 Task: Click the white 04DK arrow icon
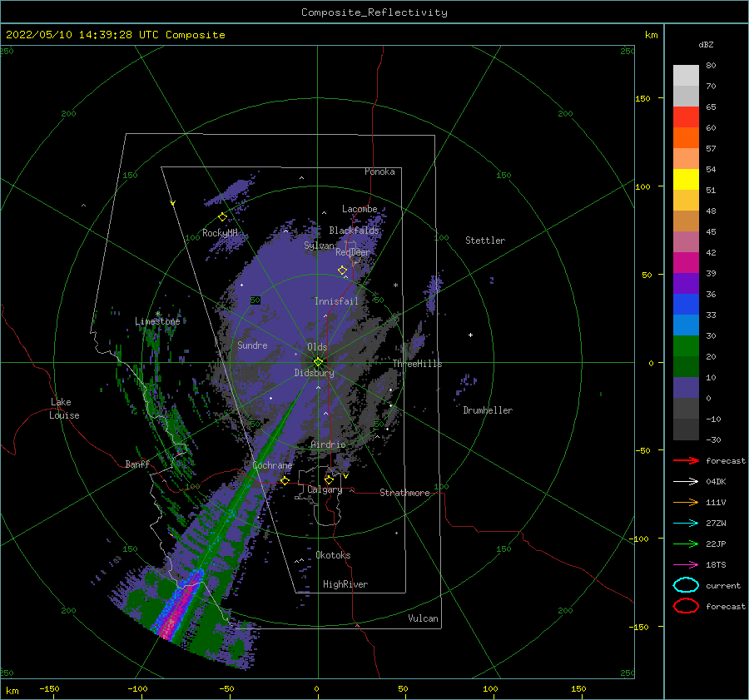[686, 481]
